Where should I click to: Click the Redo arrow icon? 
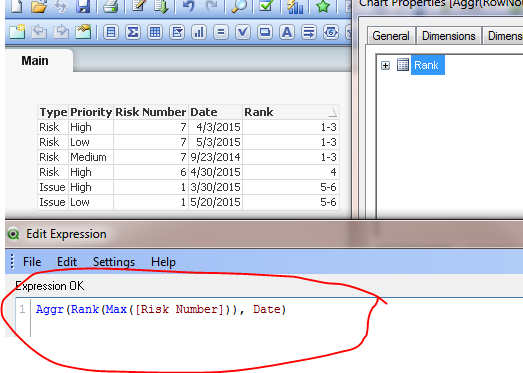(211, 6)
